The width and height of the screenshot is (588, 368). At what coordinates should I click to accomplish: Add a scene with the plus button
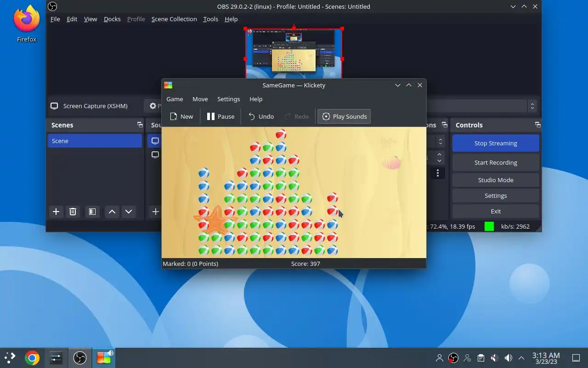point(56,212)
